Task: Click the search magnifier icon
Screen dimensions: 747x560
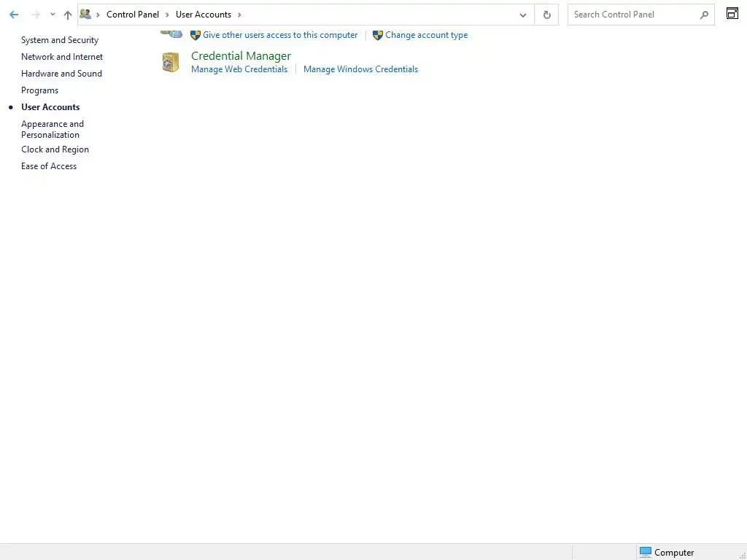Action: coord(704,15)
